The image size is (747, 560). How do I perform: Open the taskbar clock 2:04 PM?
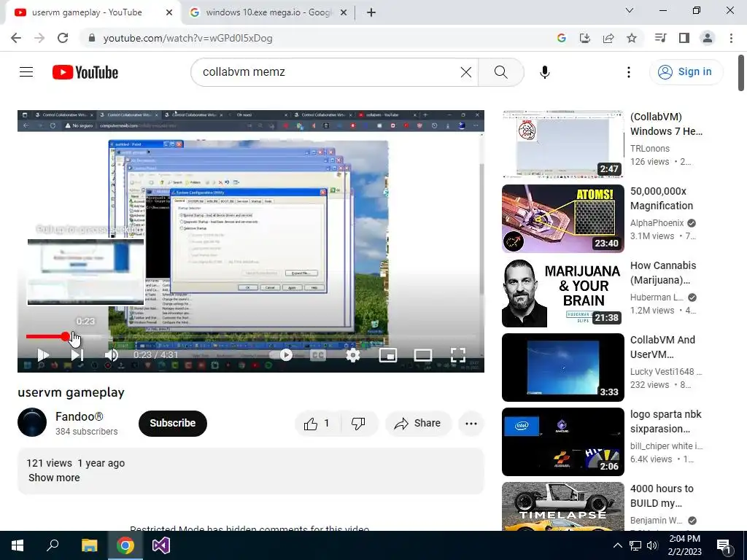tap(684, 545)
